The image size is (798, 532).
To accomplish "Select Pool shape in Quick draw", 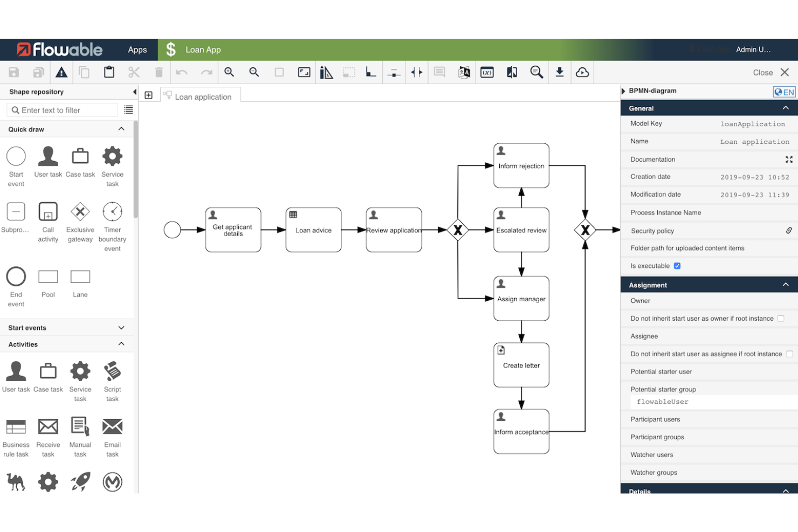I will point(48,284).
